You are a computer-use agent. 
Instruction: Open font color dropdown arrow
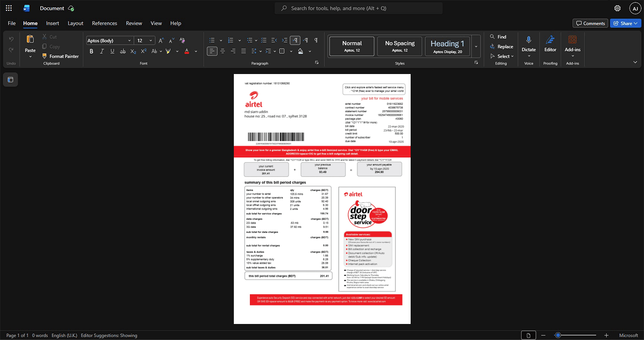(196, 51)
